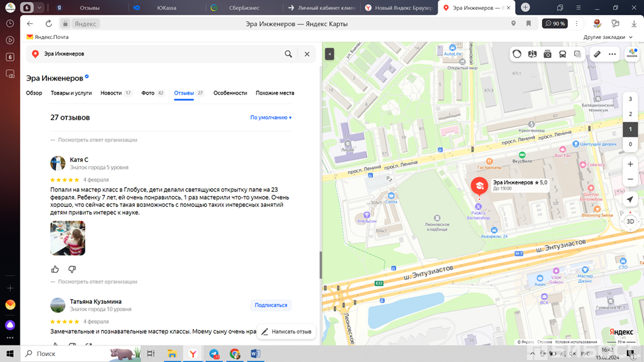Image resolution: width=644 pixels, height=362 pixels.
Task: Open the Похожие места tab
Action: (275, 93)
